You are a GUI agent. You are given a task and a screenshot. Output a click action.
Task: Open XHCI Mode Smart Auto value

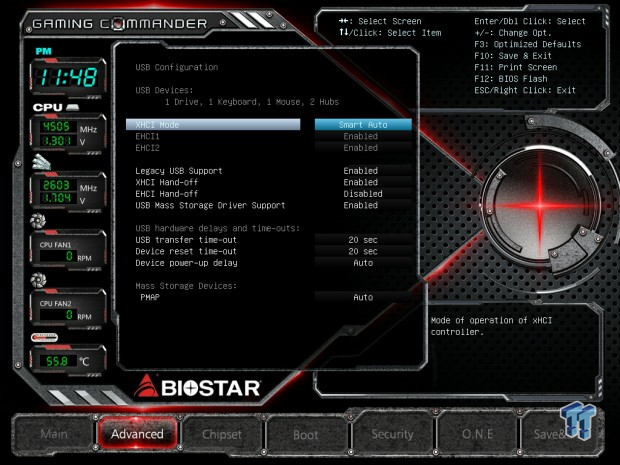tap(363, 125)
